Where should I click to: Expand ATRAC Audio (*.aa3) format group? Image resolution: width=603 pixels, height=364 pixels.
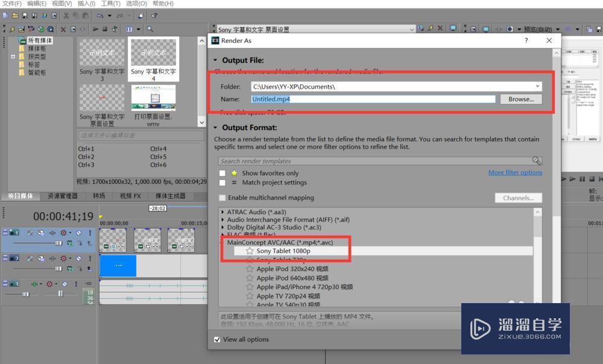223,212
